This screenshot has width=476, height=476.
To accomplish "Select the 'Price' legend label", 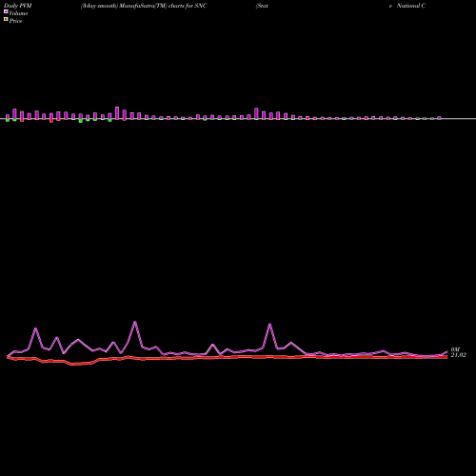I will point(15,21).
